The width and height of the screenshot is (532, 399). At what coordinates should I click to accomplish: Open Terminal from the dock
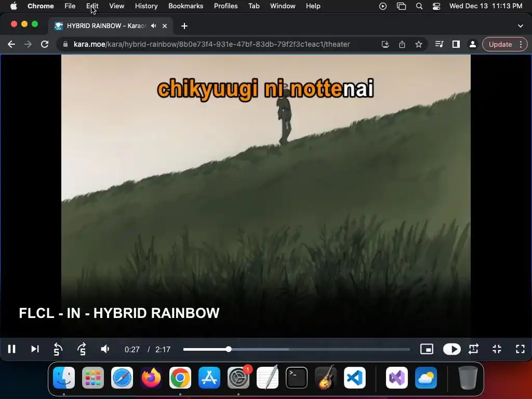point(297,378)
